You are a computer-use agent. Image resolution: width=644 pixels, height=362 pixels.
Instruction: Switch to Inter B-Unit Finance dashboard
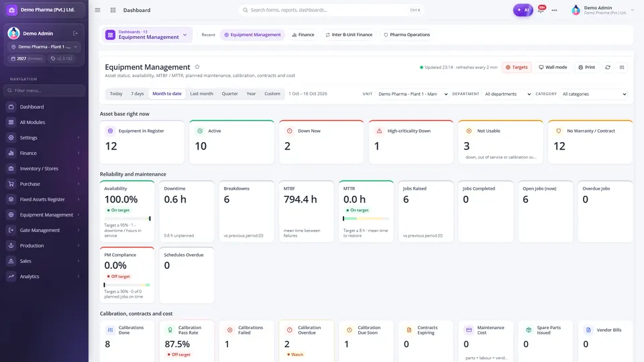coord(349,35)
